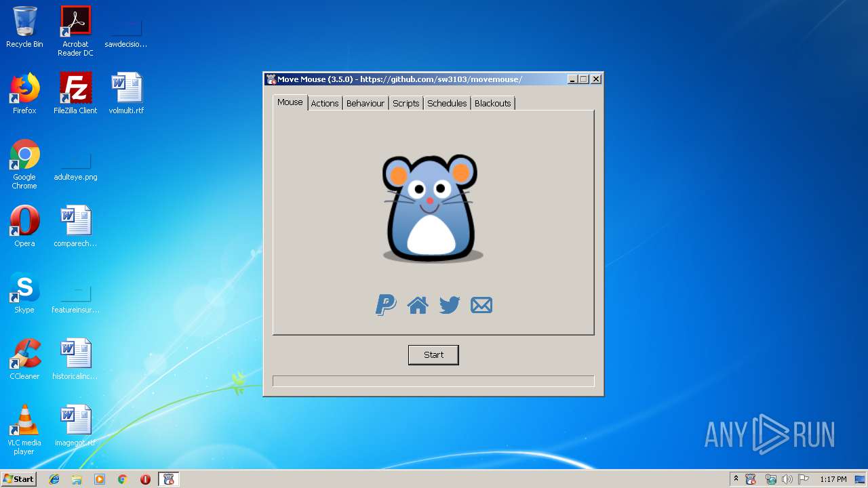
Task: Select the Acrobat Reader DC shortcut
Action: (75, 31)
